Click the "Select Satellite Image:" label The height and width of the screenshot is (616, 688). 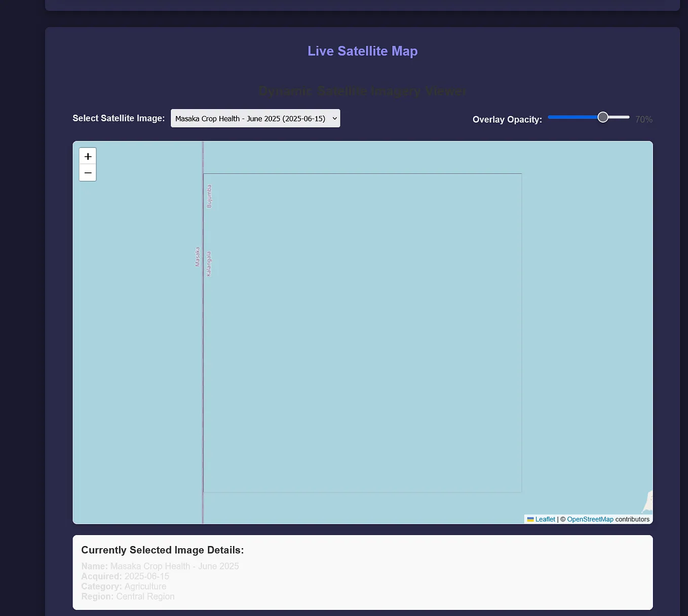point(118,118)
